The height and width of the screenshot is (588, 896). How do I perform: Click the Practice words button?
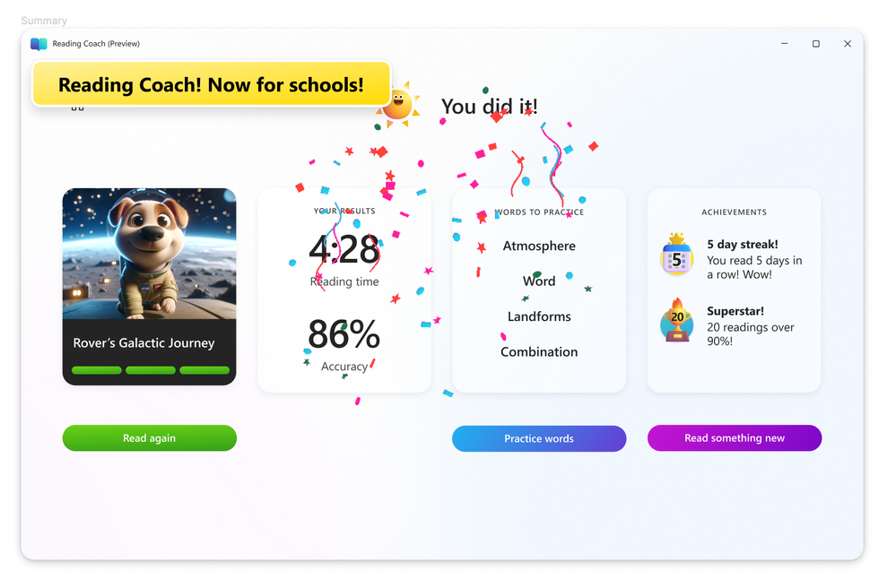(539, 438)
